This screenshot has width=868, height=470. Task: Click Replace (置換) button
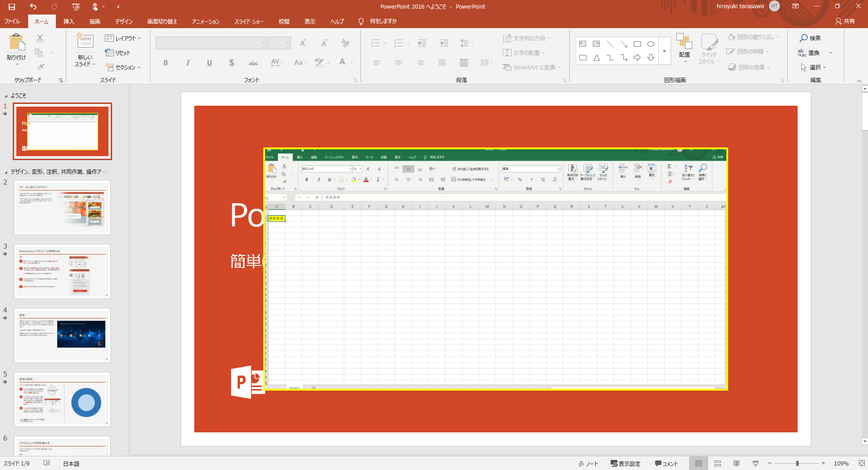point(809,53)
